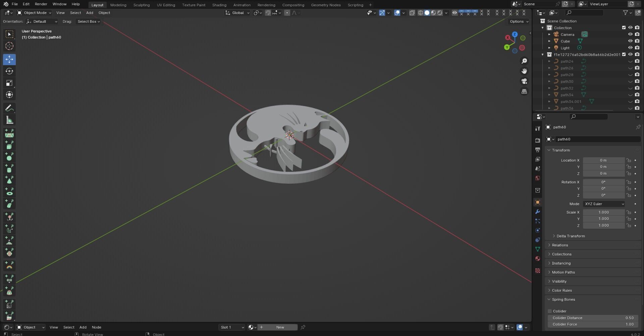Viewport: 644px width, 336px height.
Task: Exclude Collection from view layer checkbox
Action: coord(624,27)
